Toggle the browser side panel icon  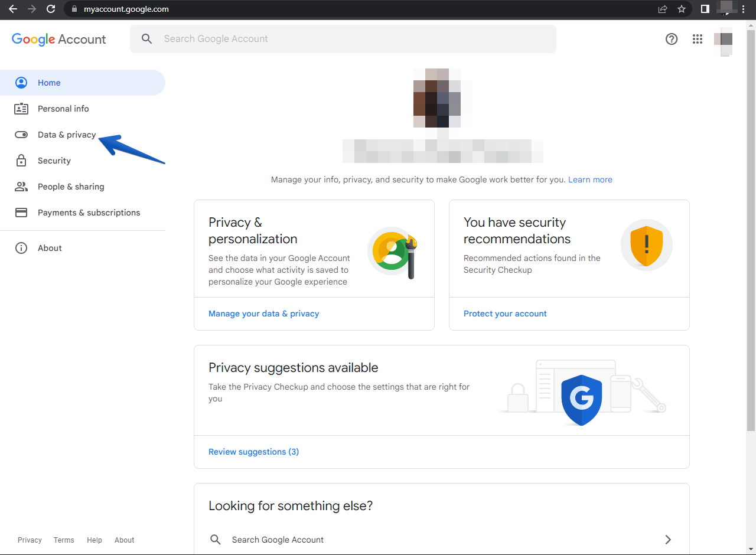pyautogui.click(x=705, y=9)
